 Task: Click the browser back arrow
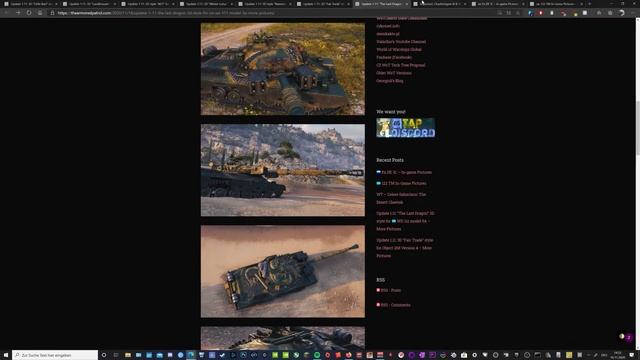(x=7, y=13)
